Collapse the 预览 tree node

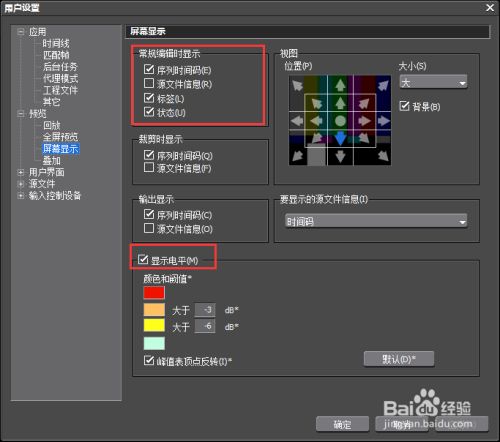(x=21, y=114)
